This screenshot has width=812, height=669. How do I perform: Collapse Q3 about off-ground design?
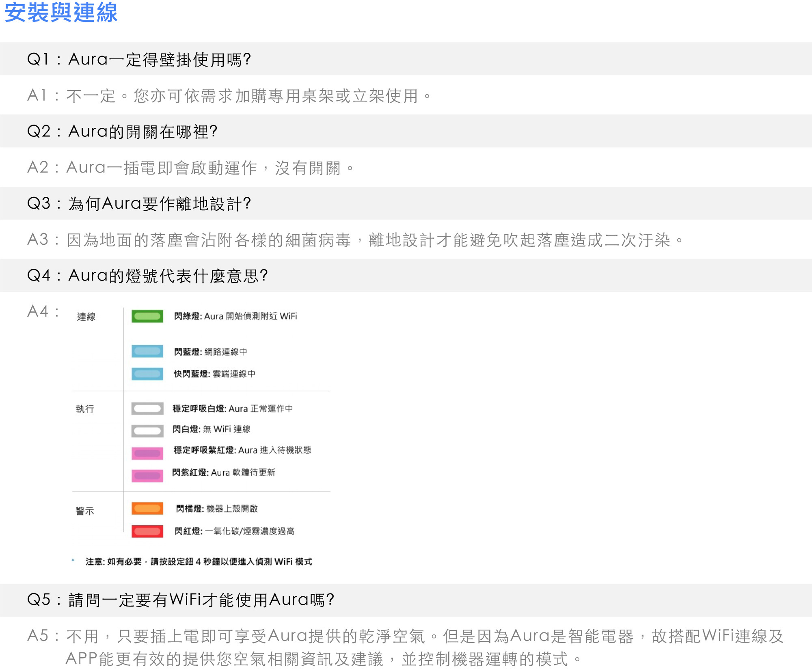139,203
